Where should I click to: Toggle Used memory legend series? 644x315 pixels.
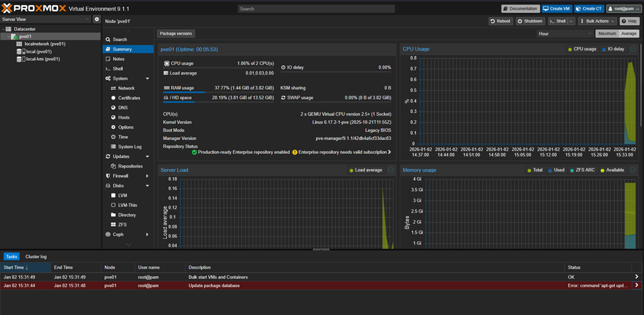555,170
